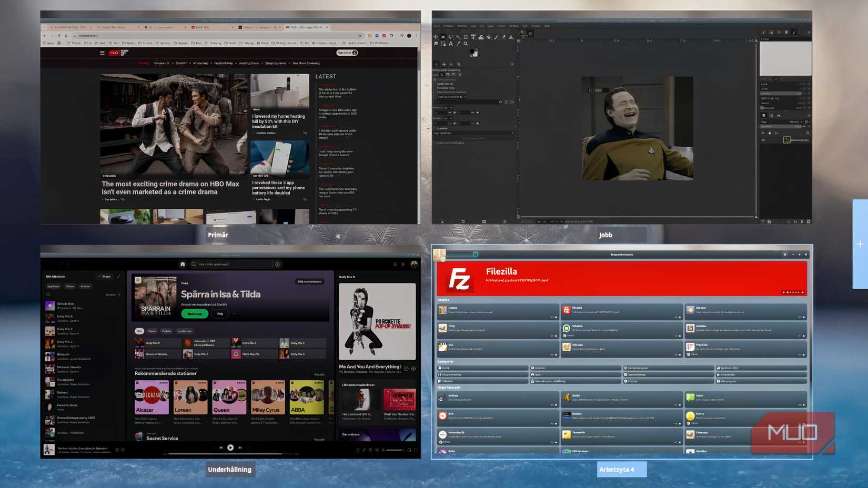Open the Home icon in Spotify
The image size is (868, 488).
pyautogui.click(x=183, y=264)
